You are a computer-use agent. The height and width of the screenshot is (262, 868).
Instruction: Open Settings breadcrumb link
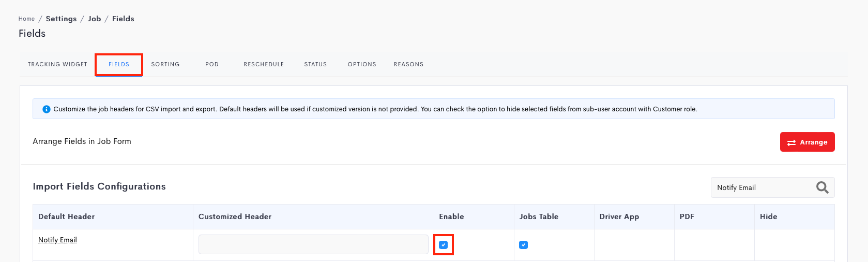pos(61,19)
